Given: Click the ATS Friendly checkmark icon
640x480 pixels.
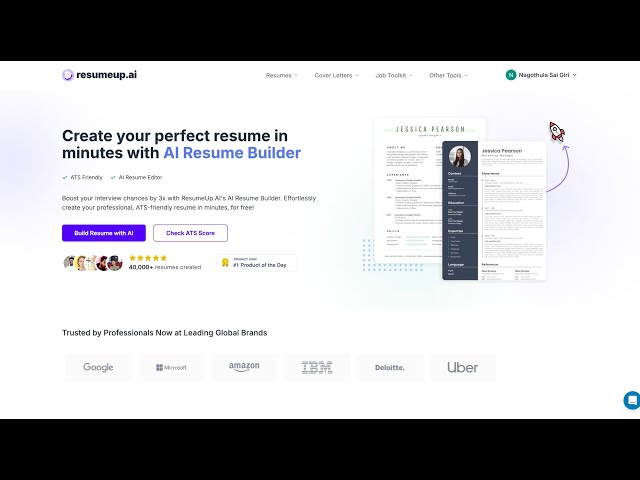Looking at the screenshot, I should pyautogui.click(x=64, y=178).
